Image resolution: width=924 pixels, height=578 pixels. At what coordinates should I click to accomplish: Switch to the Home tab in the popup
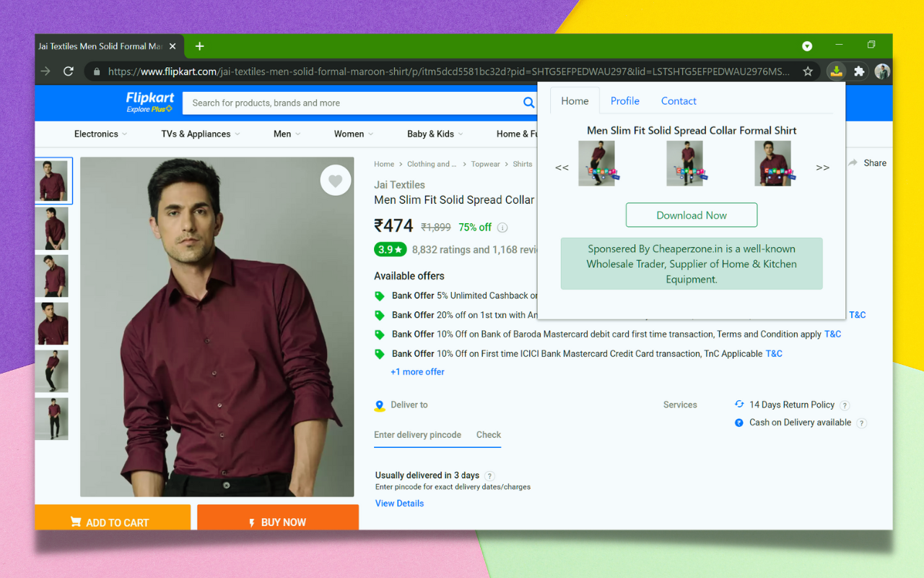[x=575, y=101]
